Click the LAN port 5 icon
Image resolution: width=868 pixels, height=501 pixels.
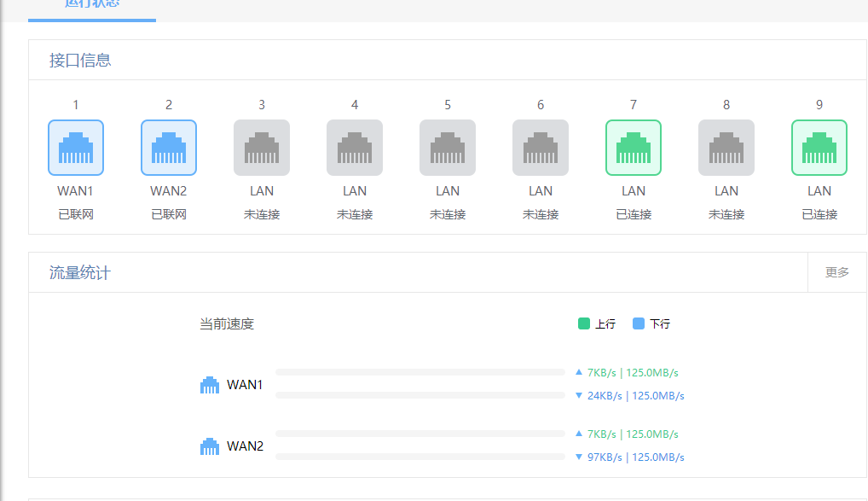[x=447, y=147]
